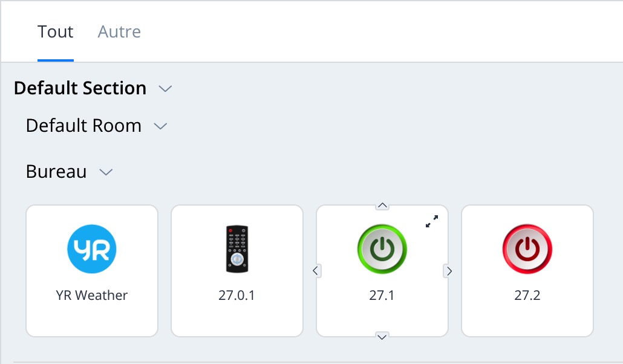
Task: Click the Default Section heading text
Action: click(80, 88)
